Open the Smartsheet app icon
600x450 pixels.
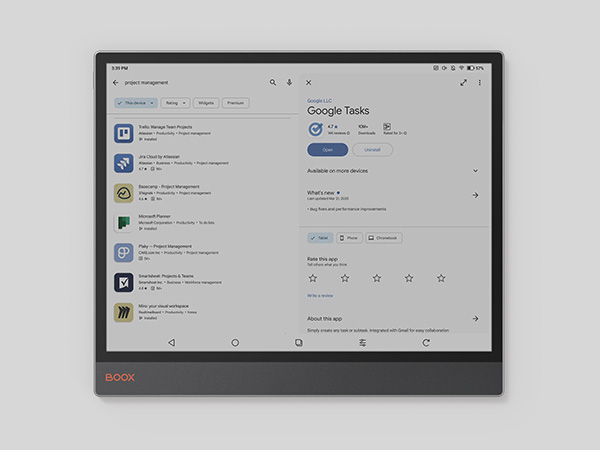(124, 282)
